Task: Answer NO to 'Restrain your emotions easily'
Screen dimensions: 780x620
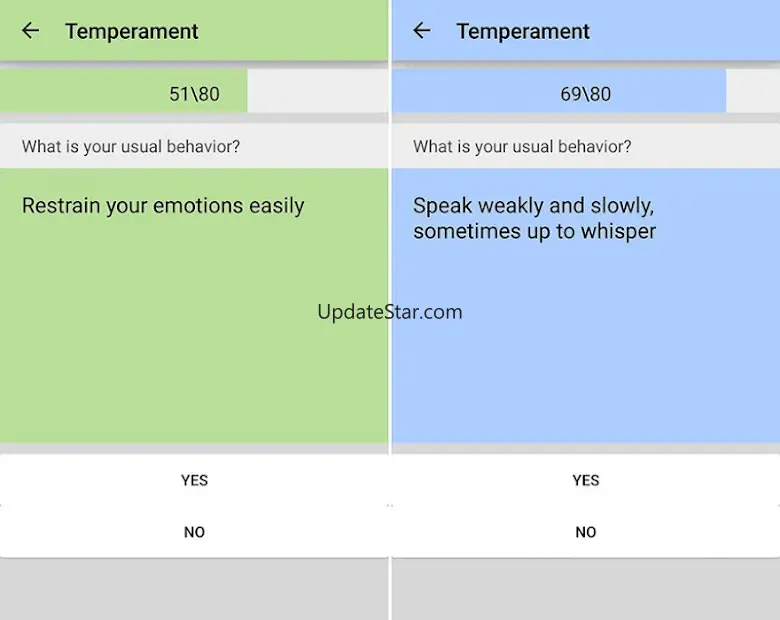Action: (194, 532)
